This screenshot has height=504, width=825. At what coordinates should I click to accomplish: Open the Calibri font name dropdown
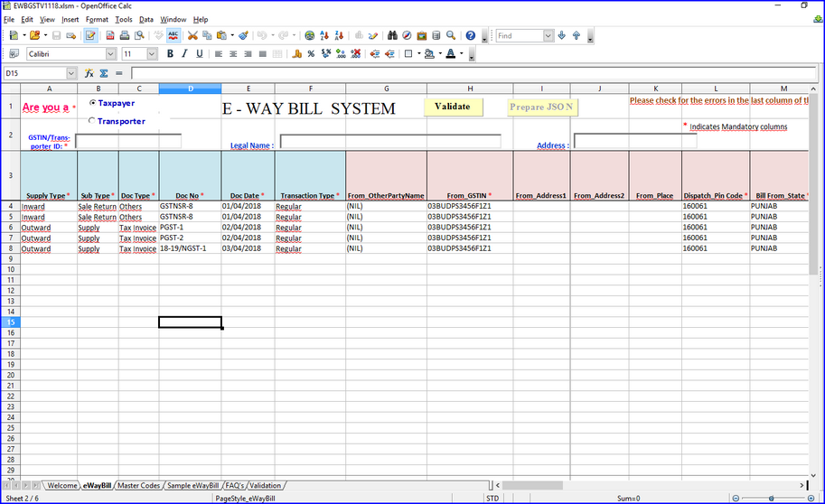pyautogui.click(x=108, y=54)
